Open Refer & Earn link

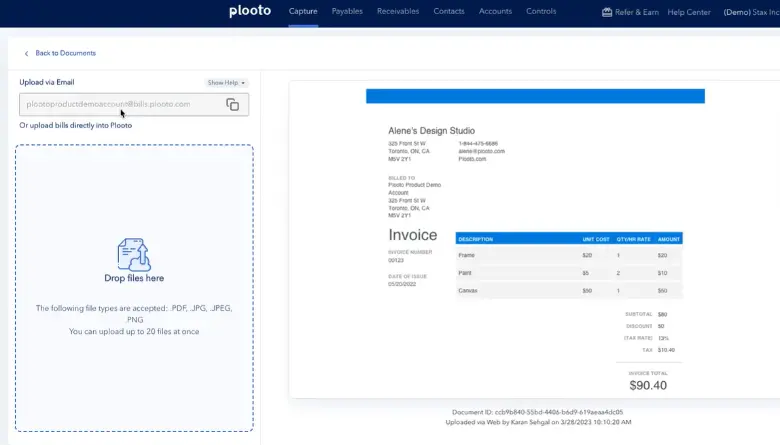click(636, 12)
